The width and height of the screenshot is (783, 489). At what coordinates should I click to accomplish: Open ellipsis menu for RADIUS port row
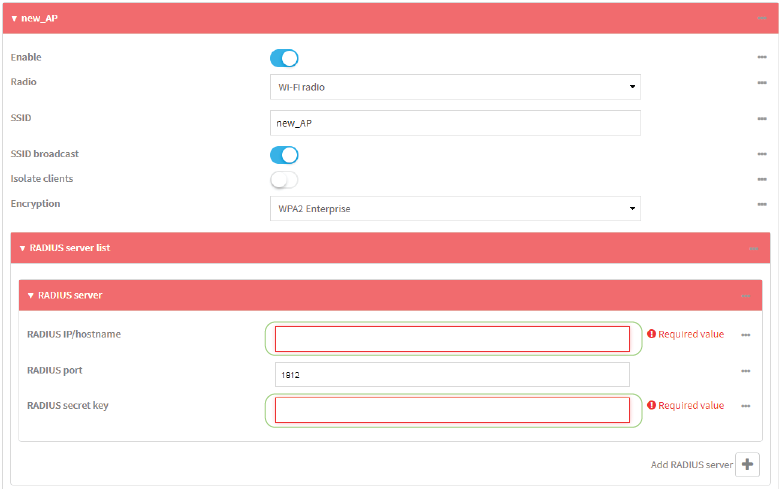pyautogui.click(x=745, y=371)
